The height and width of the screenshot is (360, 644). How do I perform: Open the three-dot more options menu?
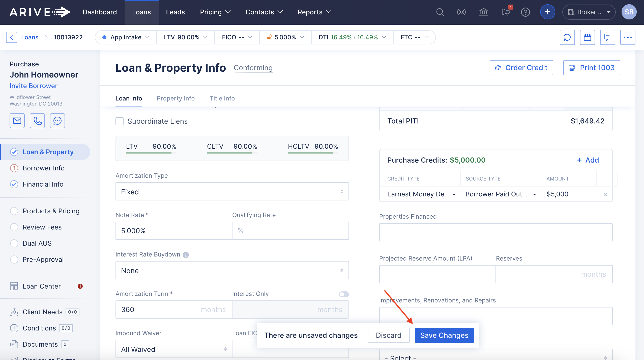pos(628,37)
